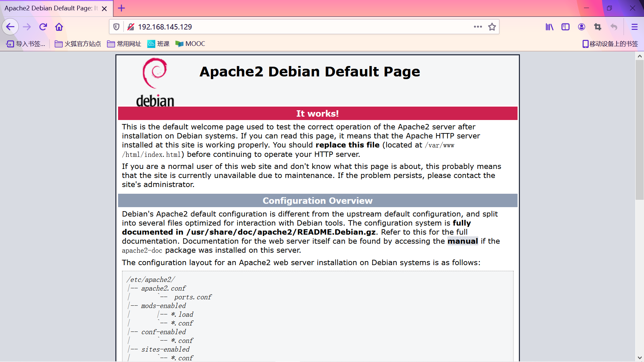Screen dimensions: 644x362
Task: Select Apache2 Debian Default Page tab
Action: (x=50, y=8)
